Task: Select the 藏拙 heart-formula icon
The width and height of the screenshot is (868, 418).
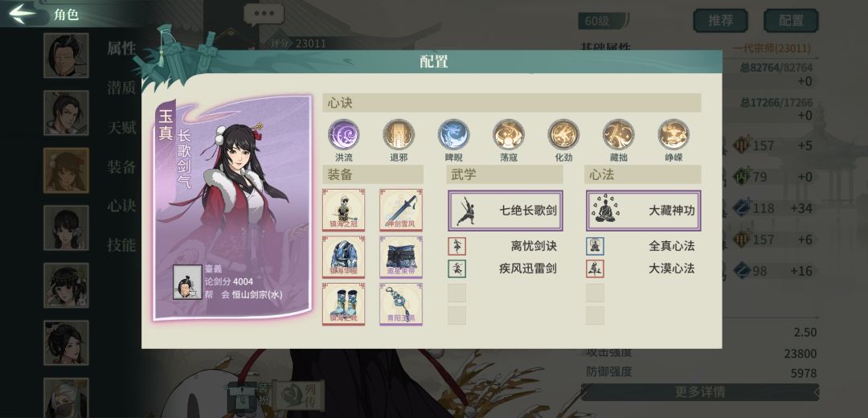Action: (619, 134)
